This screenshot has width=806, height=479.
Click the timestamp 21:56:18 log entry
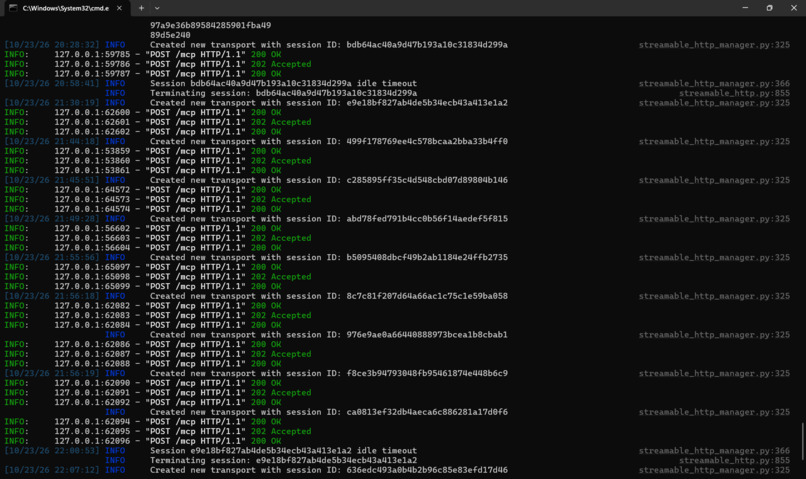pos(52,296)
